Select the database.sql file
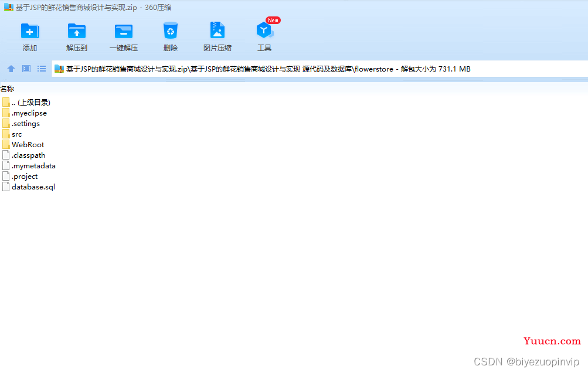The height and width of the screenshot is (373, 588). pos(29,186)
